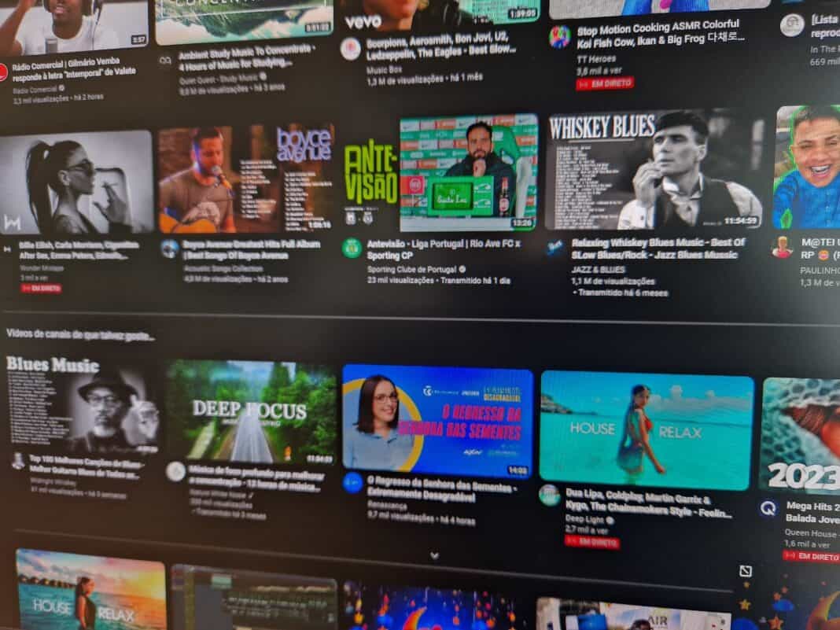840x630 pixels.
Task: Go to TT Heroes channel name
Action: pyautogui.click(x=596, y=58)
